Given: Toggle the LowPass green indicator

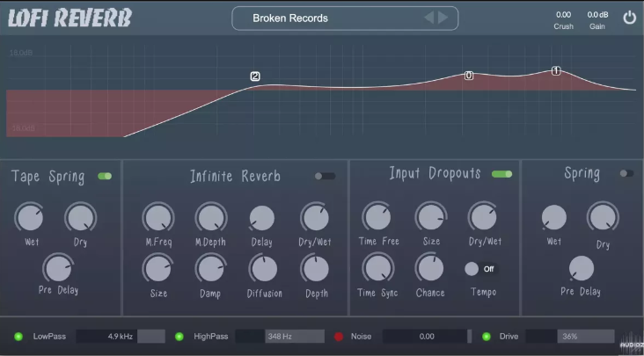Looking at the screenshot, I should click(x=18, y=337).
